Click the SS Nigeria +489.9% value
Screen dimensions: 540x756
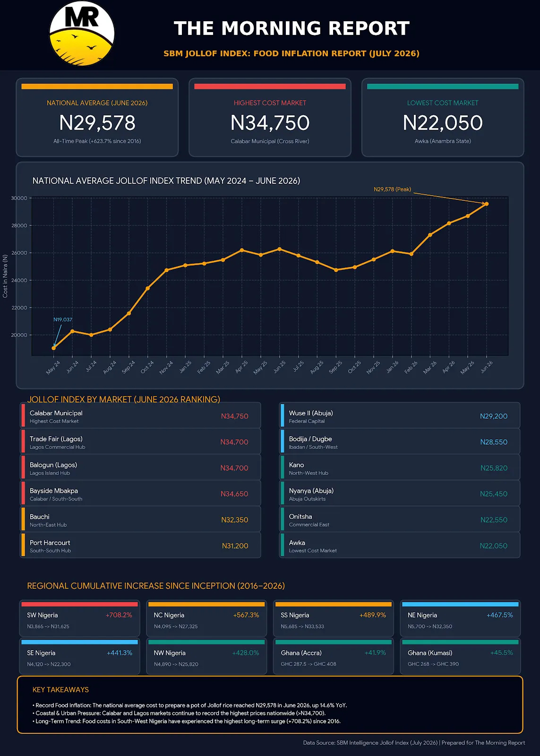coord(373,615)
